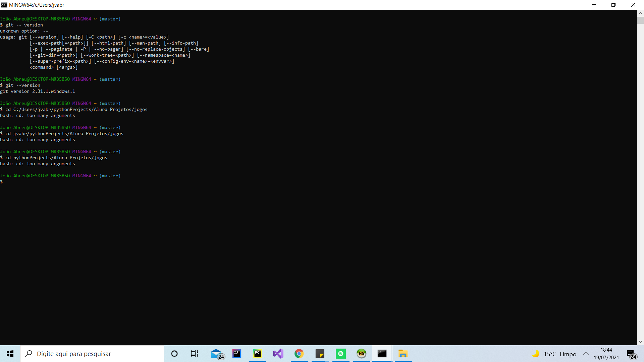
Task: Click the 'git version 2.31.1.windows.1' output line
Action: (x=38, y=92)
